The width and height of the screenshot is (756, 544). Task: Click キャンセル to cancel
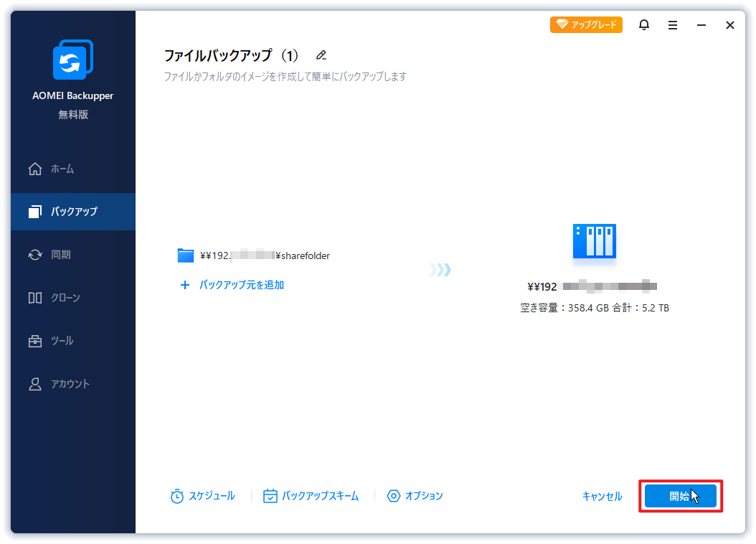(x=603, y=496)
